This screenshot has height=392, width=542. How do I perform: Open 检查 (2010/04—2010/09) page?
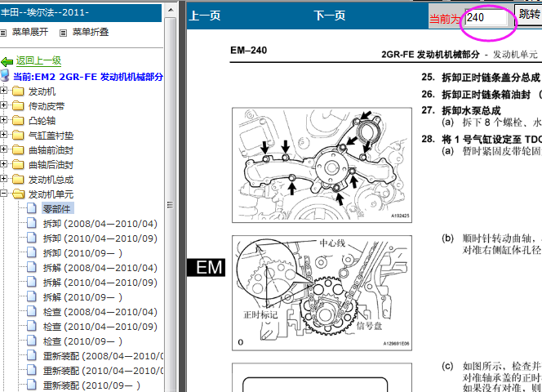pos(100,327)
